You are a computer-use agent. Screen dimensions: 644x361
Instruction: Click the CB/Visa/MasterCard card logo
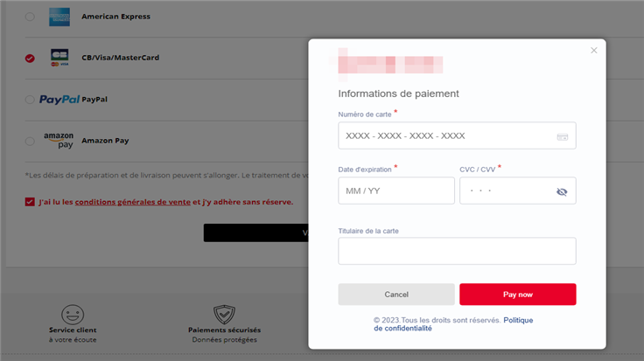(x=59, y=58)
